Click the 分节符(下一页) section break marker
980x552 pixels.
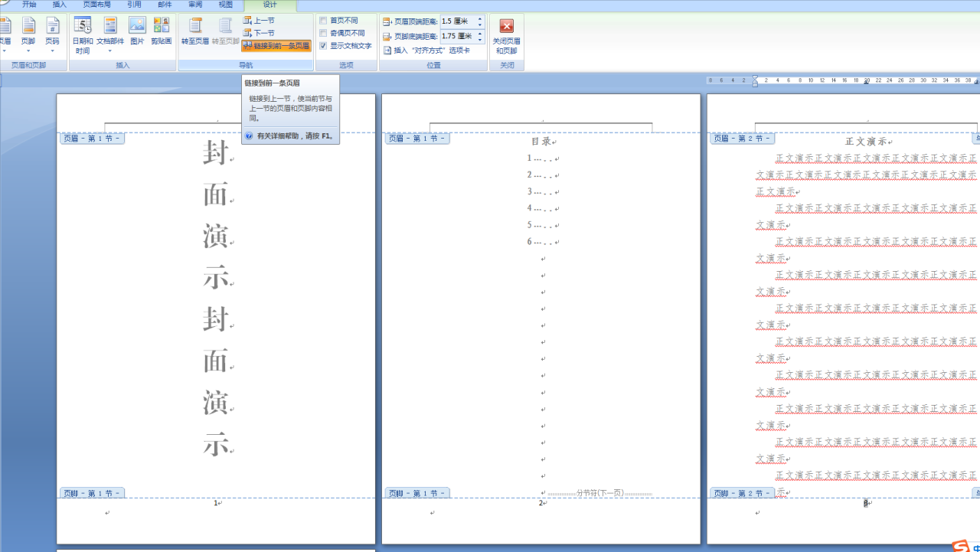(599, 493)
